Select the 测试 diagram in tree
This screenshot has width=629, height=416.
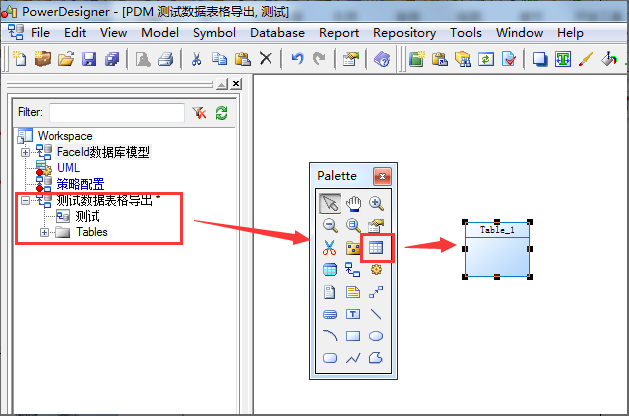[x=87, y=216]
